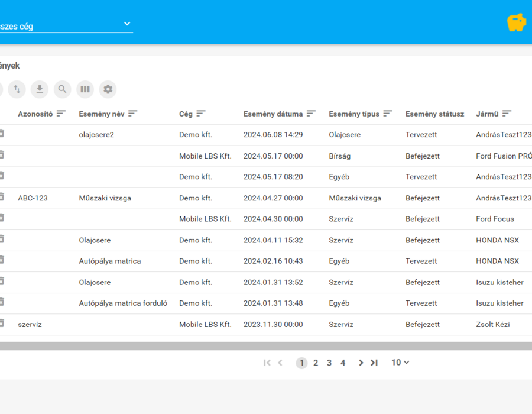This screenshot has height=414, width=532.
Task: Delete the olajcsere2 event row
Action: point(1,134)
